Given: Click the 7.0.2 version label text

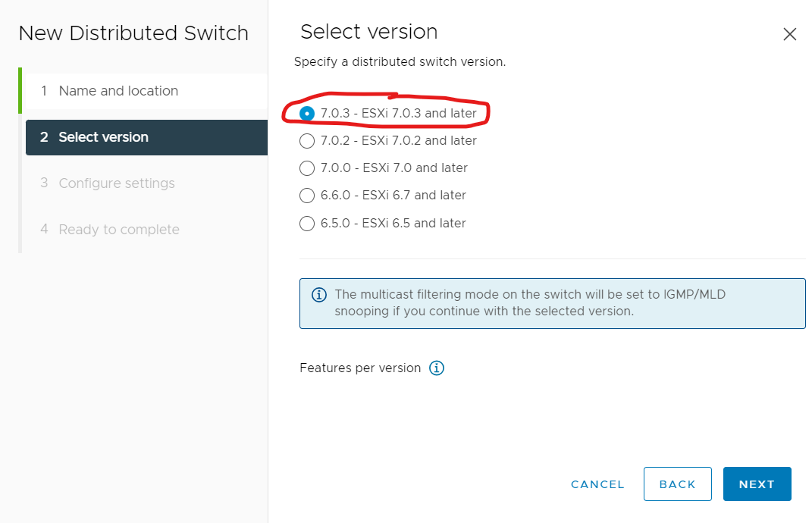Looking at the screenshot, I should click(398, 141).
